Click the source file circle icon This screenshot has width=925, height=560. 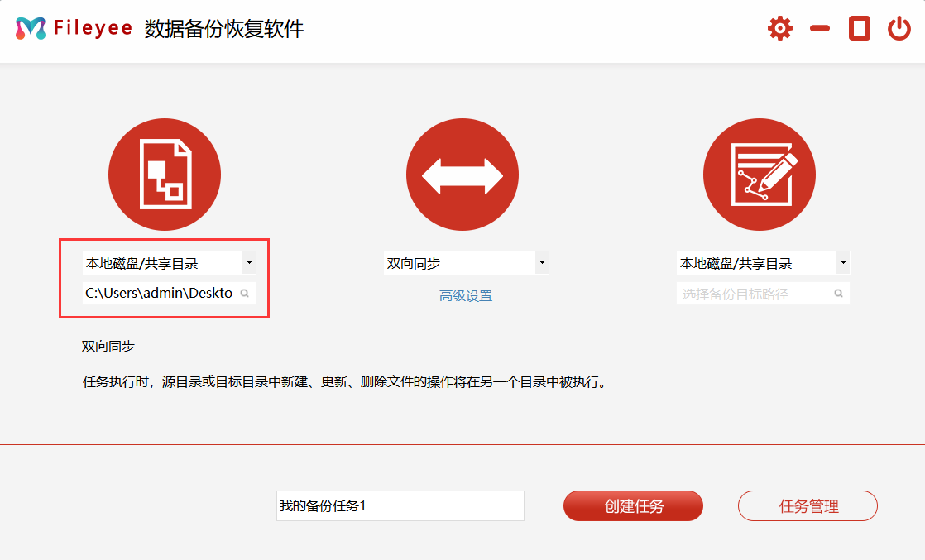(165, 175)
